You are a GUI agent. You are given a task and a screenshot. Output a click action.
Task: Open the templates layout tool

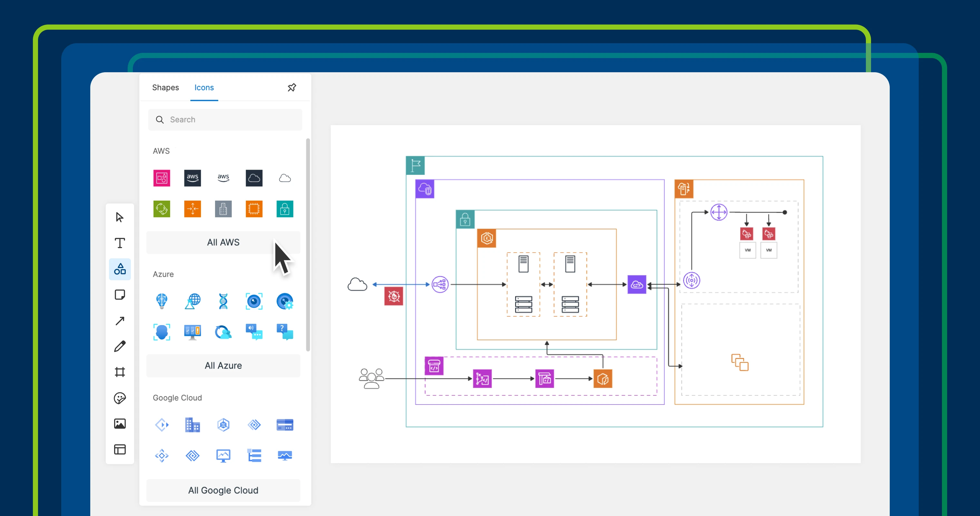[120, 450]
